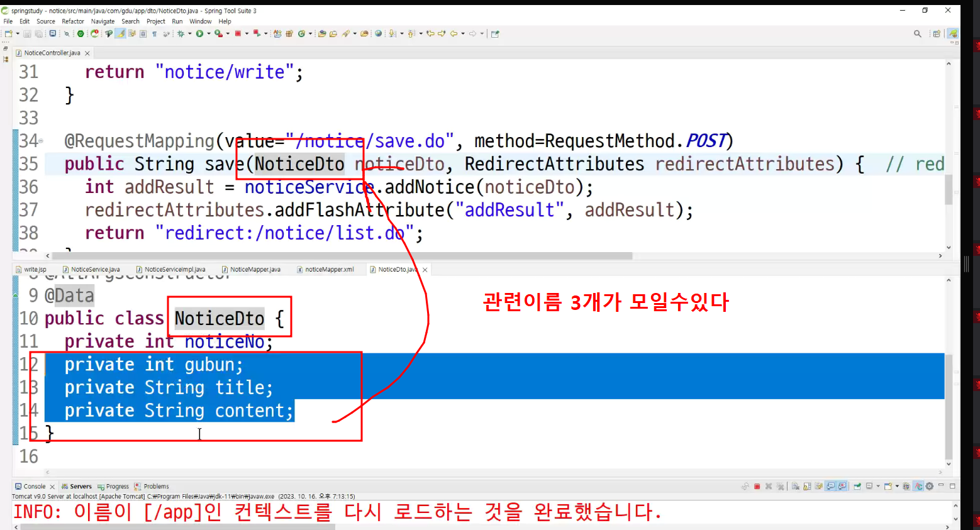Switch to the Servers view tab
Image resolution: width=980 pixels, height=530 pixels.
click(77, 487)
